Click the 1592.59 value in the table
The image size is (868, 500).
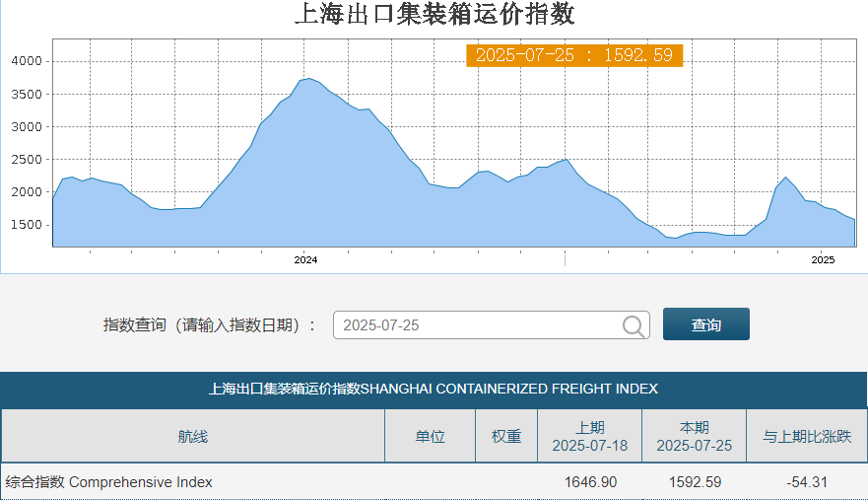(695, 482)
